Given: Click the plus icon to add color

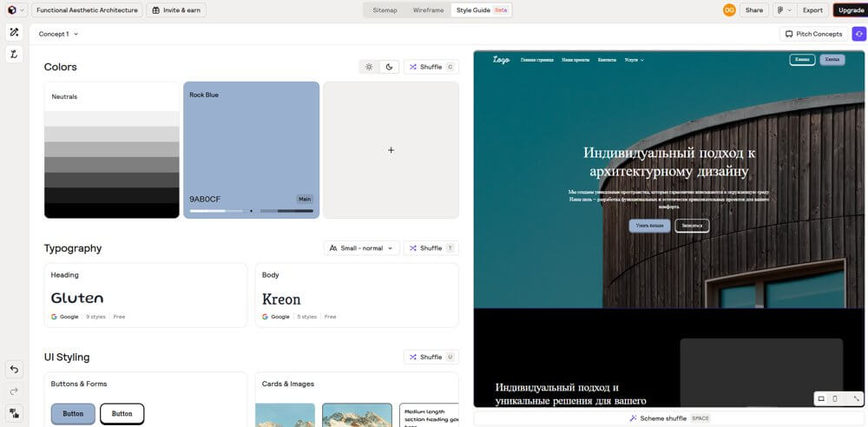Looking at the screenshot, I should pos(391,150).
